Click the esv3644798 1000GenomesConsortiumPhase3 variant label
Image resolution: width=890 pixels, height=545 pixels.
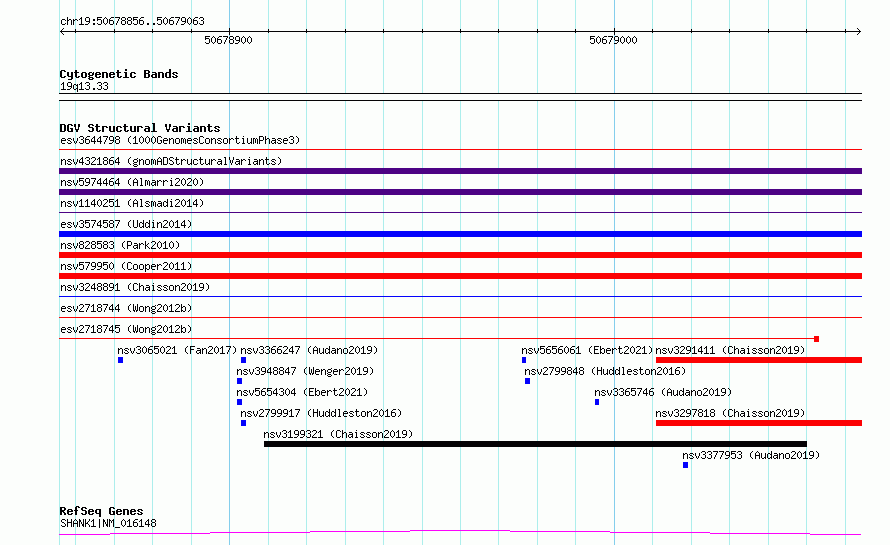[180, 140]
